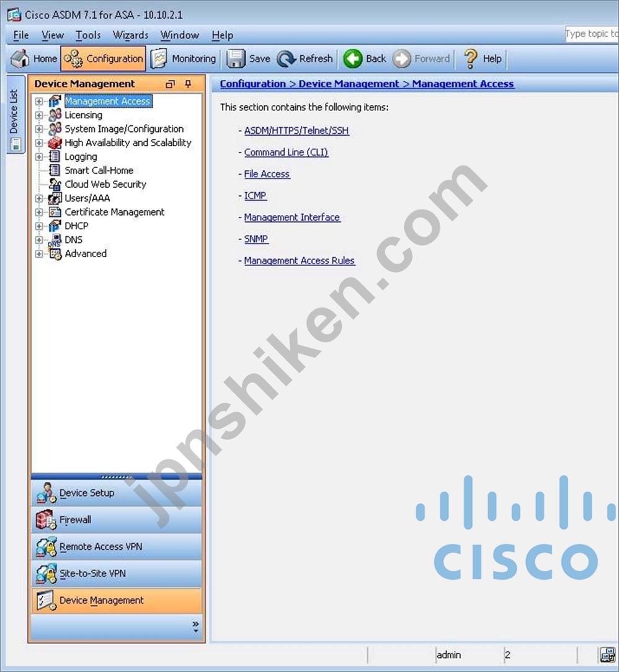Click the Management Access tree icon
Image resolution: width=619 pixels, height=672 pixels.
point(55,101)
